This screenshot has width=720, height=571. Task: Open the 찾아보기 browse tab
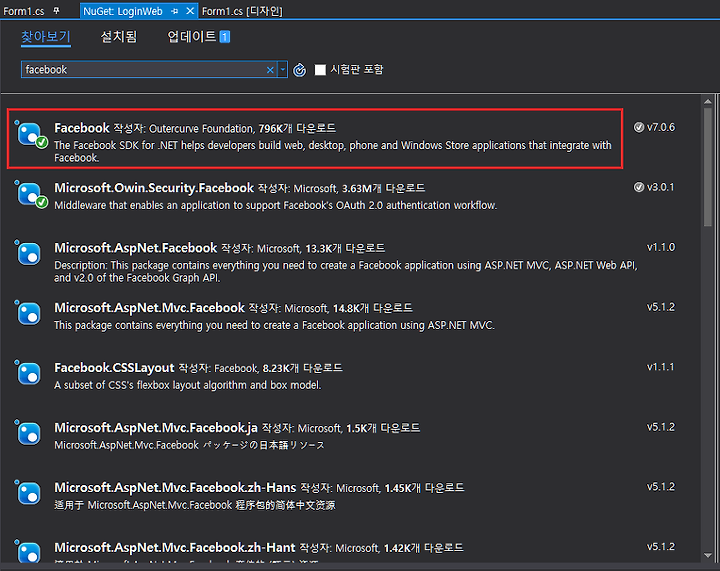pos(46,36)
